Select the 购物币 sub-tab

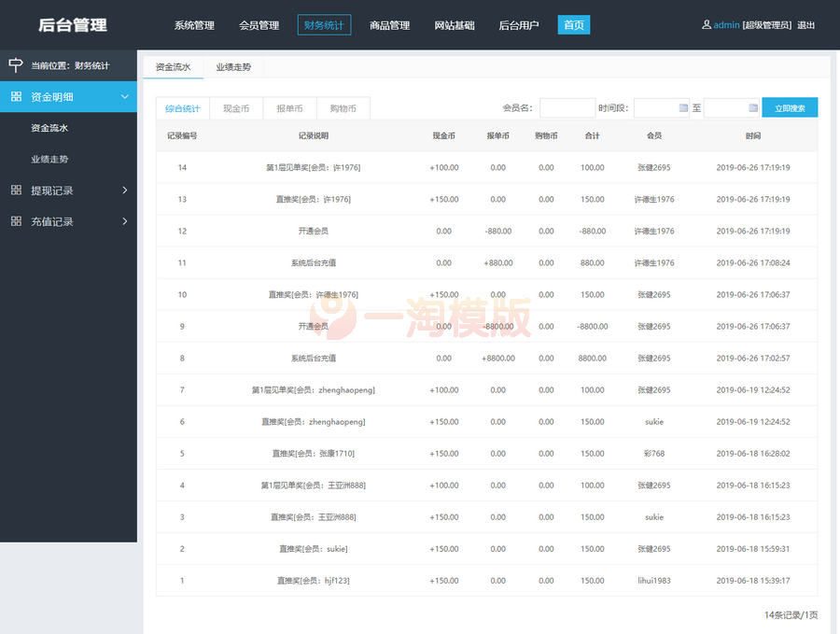tap(343, 108)
